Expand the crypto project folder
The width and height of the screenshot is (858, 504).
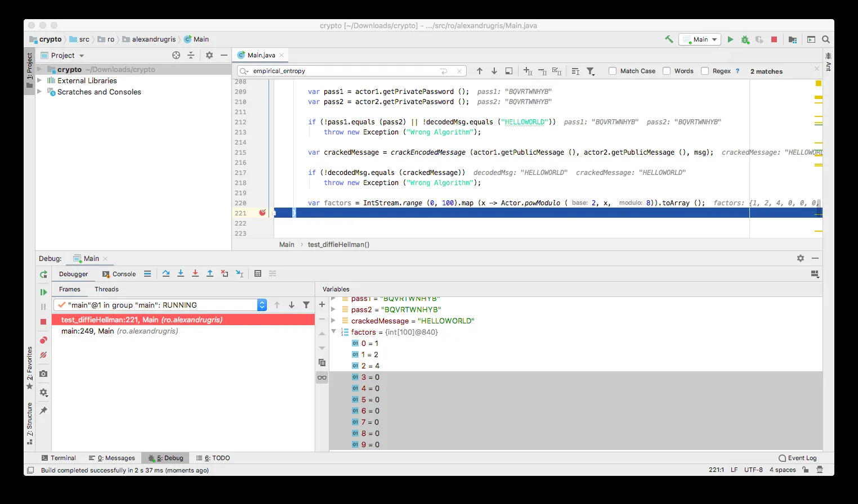point(39,69)
